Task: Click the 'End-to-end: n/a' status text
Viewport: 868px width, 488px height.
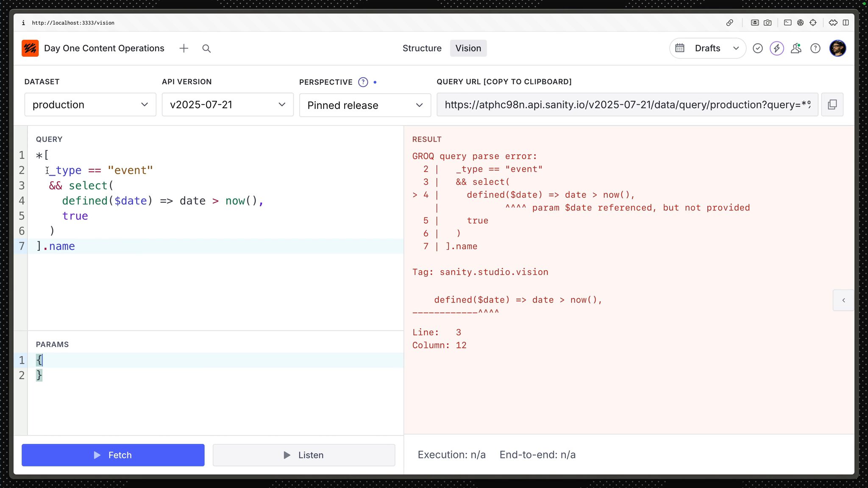Action: pyautogui.click(x=537, y=455)
